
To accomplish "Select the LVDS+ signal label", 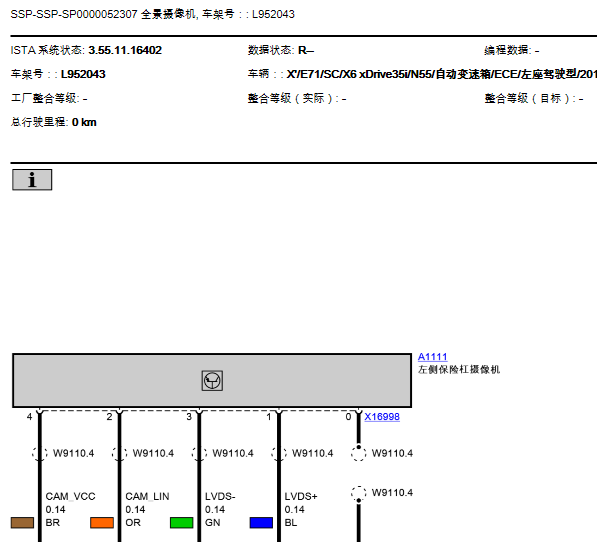I will [x=301, y=496].
